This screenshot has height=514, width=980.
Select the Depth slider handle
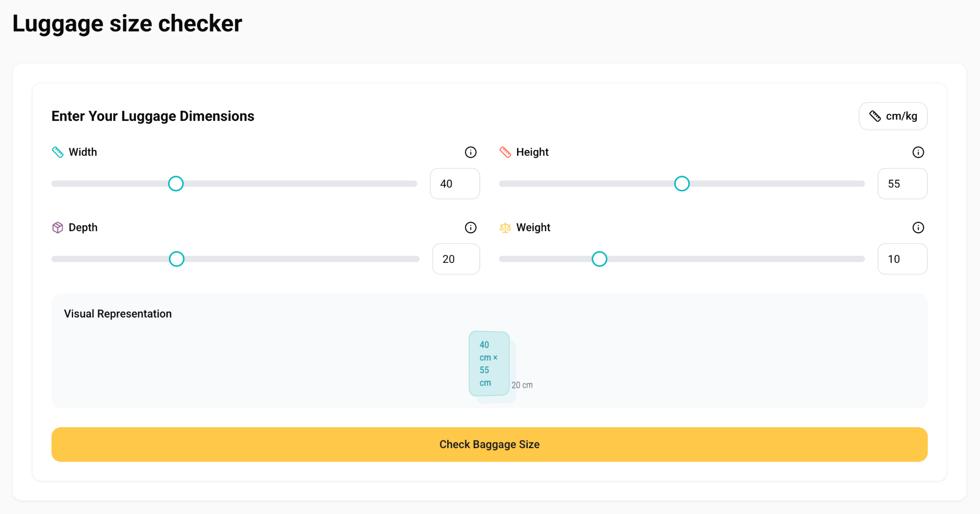pyautogui.click(x=176, y=259)
